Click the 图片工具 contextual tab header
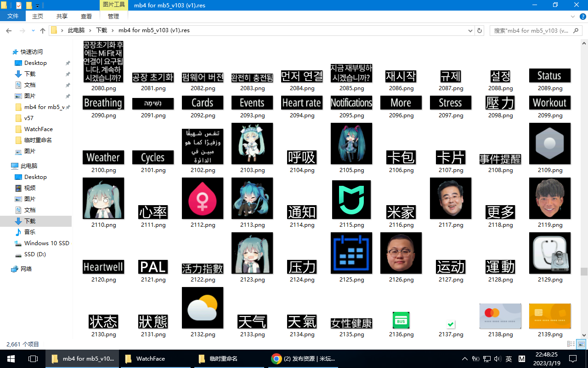The image size is (588, 368). pyautogui.click(x=113, y=5)
